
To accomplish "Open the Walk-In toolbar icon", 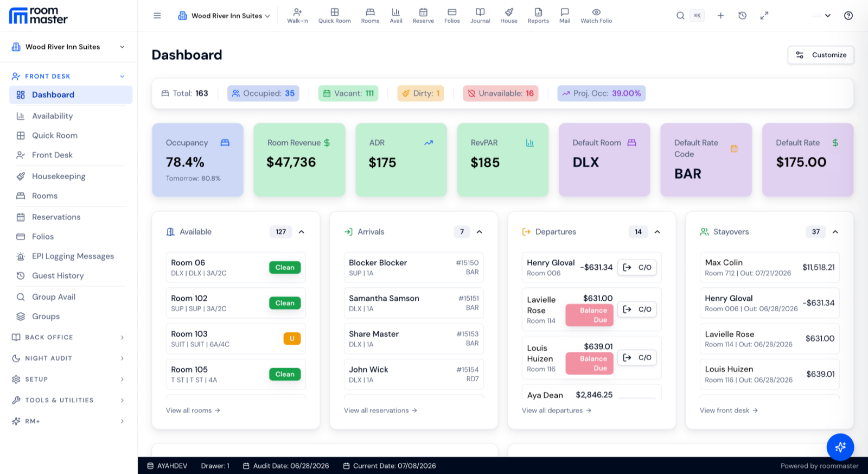I will 297,16.
